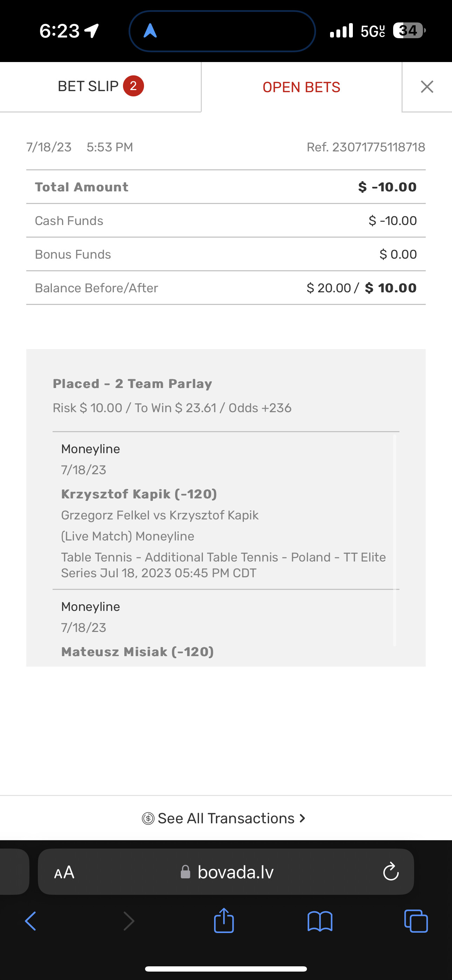This screenshot has width=452, height=980.
Task: Tap the red bet slip count badge
Action: click(x=133, y=86)
